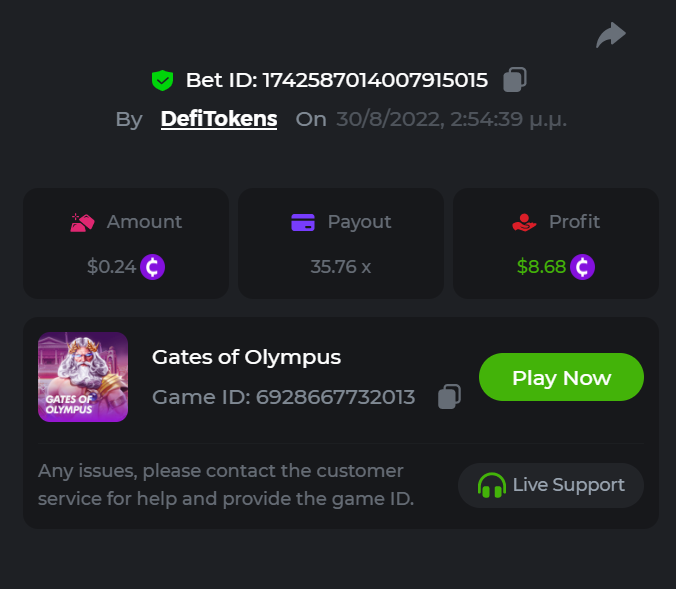Click the Profit hand icon
Screen dimensions: 676x589
[x=524, y=222]
